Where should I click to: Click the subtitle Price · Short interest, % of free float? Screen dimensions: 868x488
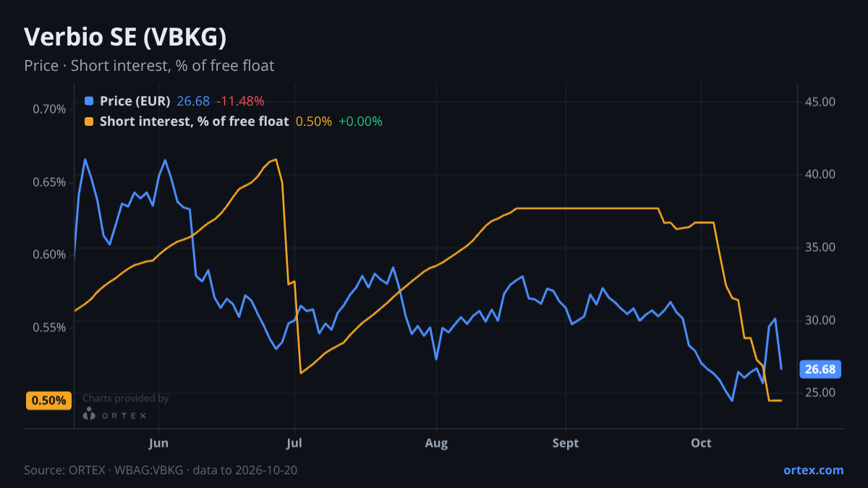pos(149,66)
